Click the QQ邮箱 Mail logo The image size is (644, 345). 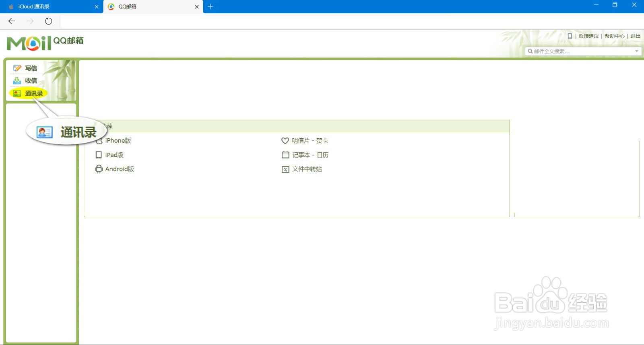tap(45, 43)
